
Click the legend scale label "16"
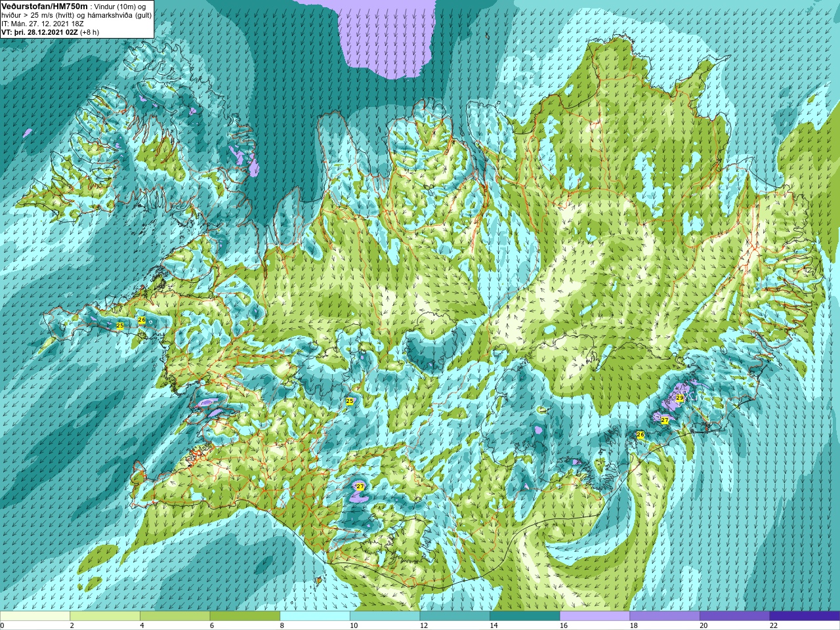click(x=564, y=626)
